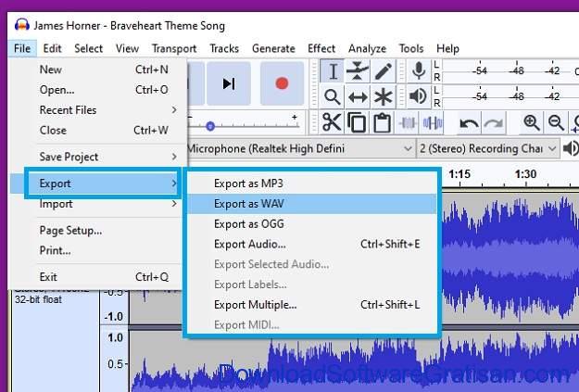Open the Help menu
Viewport: 579px width, 392px height.
(x=447, y=48)
